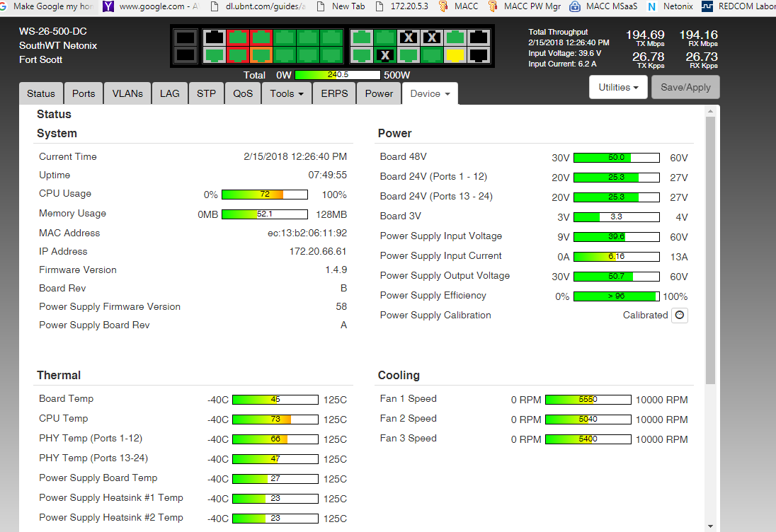Click the yellow port icon in the switch panel
This screenshot has height=532, width=776.
tap(455, 54)
